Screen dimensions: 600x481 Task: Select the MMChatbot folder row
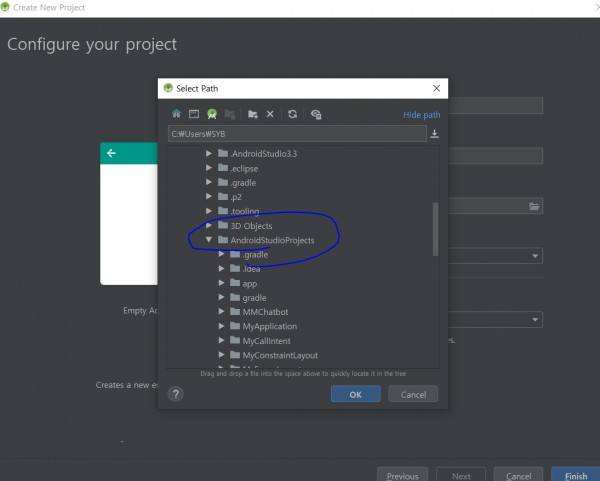click(x=259, y=312)
